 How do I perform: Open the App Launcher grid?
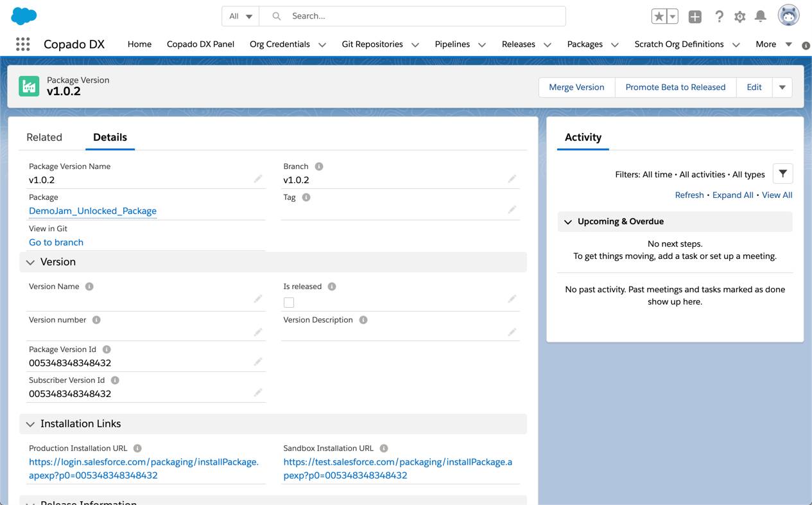pyautogui.click(x=22, y=44)
